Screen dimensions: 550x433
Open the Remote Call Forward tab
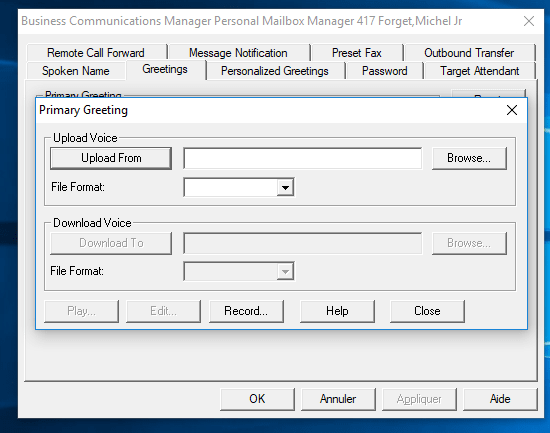click(96, 53)
